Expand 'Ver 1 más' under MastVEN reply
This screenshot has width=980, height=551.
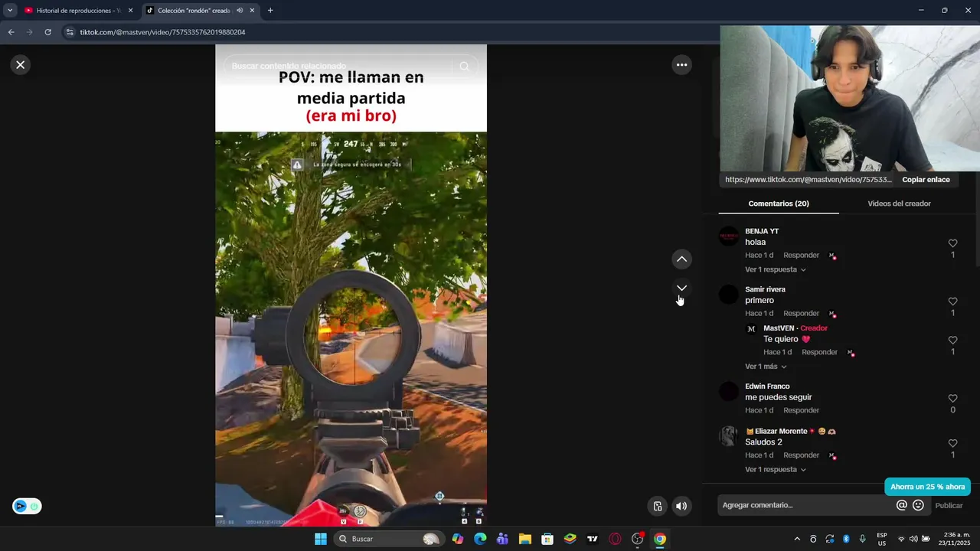766,367
